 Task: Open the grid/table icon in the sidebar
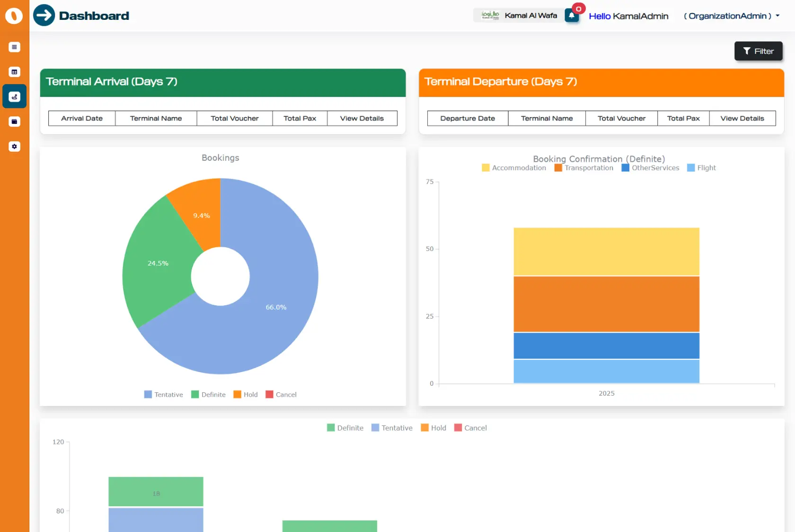pos(14,71)
